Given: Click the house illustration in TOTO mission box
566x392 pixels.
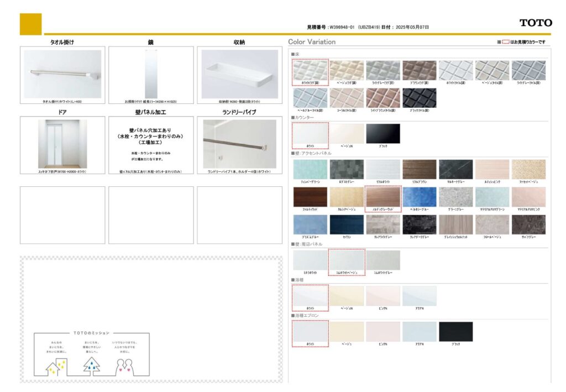Looking at the screenshot, I should [x=56, y=366].
